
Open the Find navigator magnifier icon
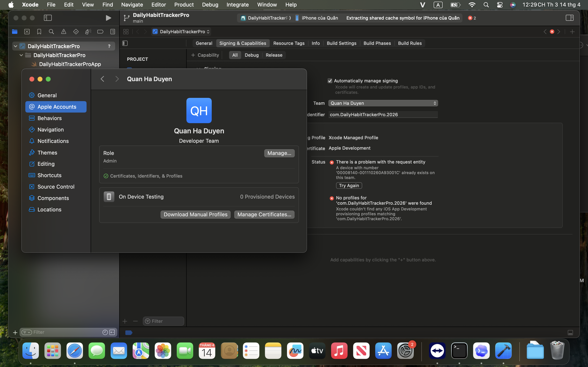51,32
